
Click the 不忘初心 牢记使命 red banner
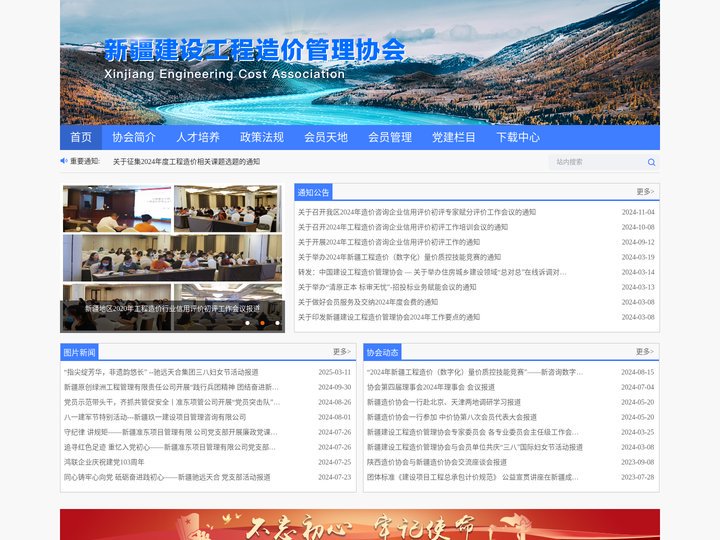point(360,524)
